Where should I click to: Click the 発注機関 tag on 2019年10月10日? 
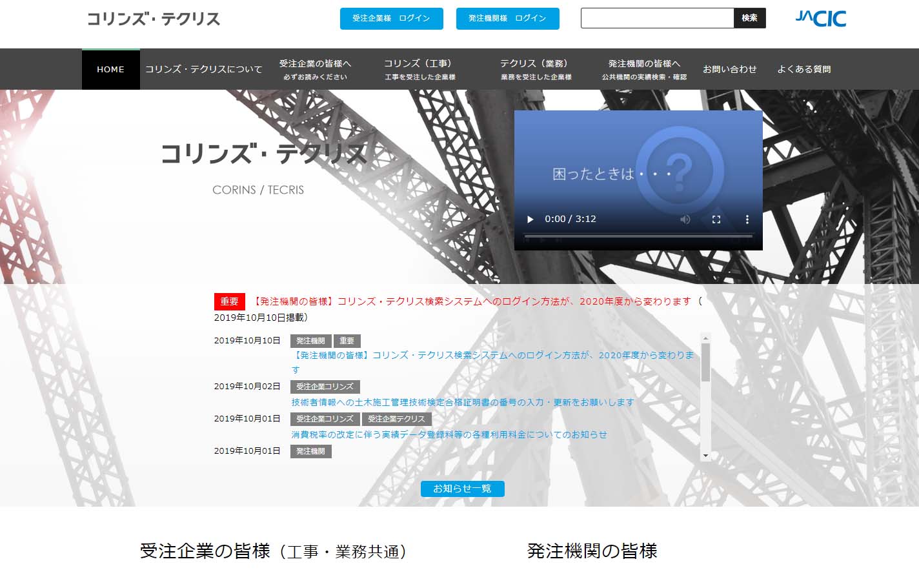tap(310, 341)
